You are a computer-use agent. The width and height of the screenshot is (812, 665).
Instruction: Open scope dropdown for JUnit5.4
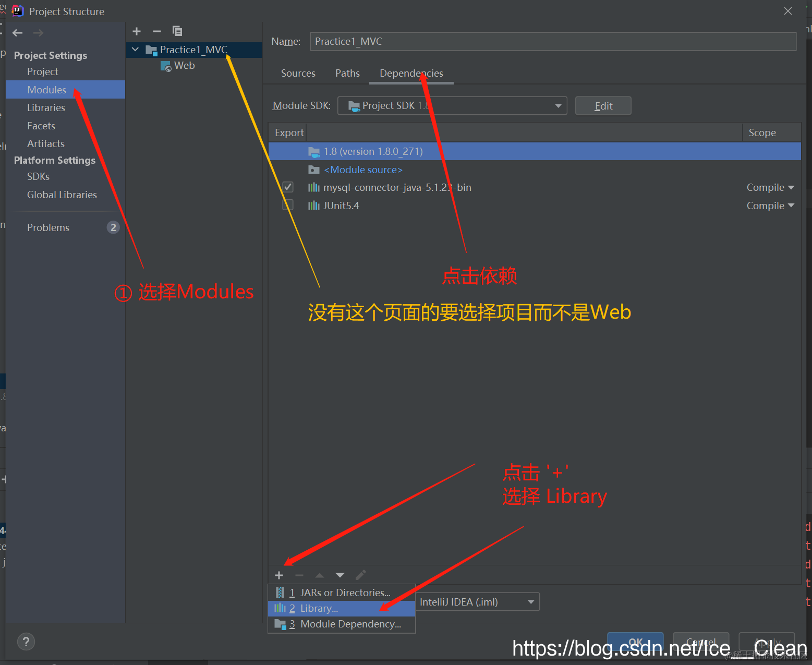pyautogui.click(x=770, y=205)
